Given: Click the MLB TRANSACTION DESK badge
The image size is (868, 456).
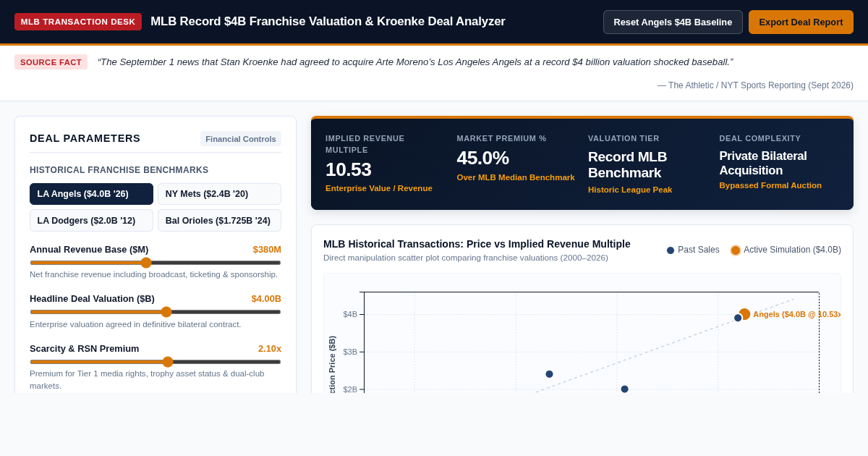Looking at the screenshot, I should coord(78,22).
